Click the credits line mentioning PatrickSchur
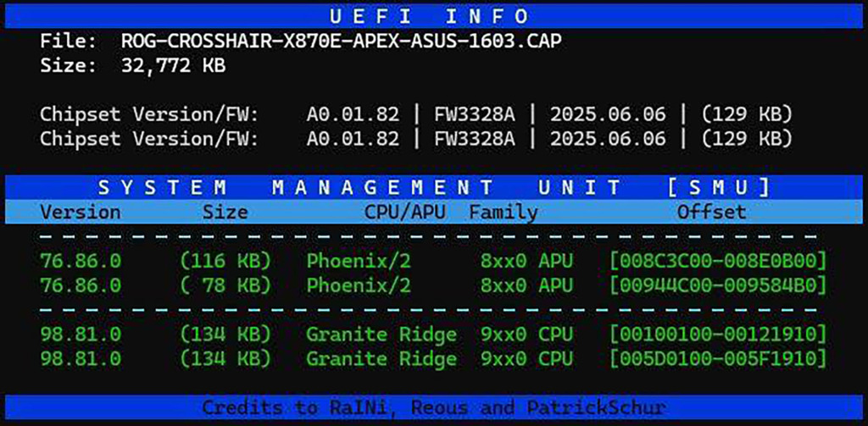868x426 pixels. [434, 408]
